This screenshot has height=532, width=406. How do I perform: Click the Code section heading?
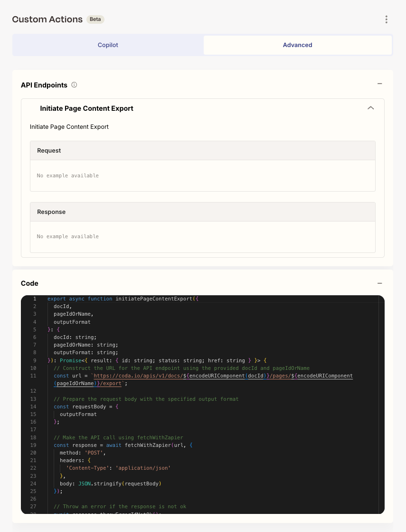(x=29, y=283)
